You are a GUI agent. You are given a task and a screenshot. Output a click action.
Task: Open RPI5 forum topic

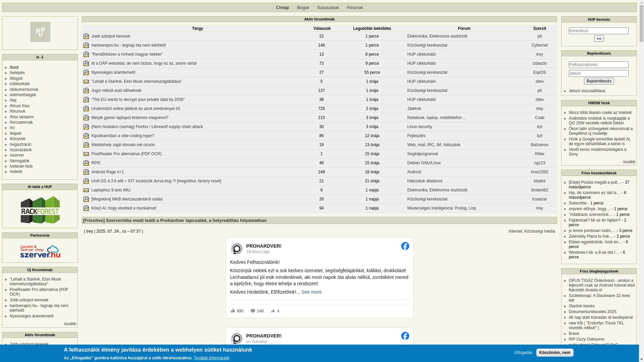[96, 163]
